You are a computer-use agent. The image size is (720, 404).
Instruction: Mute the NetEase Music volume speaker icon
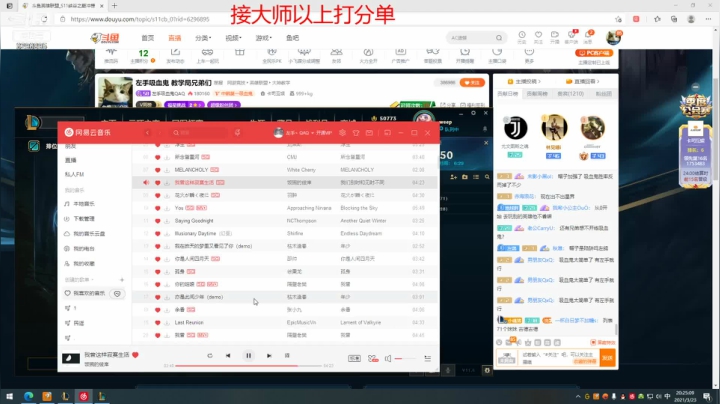click(388, 358)
